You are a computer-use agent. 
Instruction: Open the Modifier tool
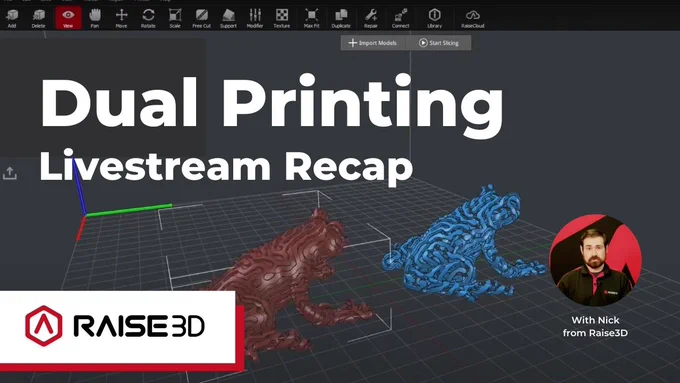click(255, 18)
